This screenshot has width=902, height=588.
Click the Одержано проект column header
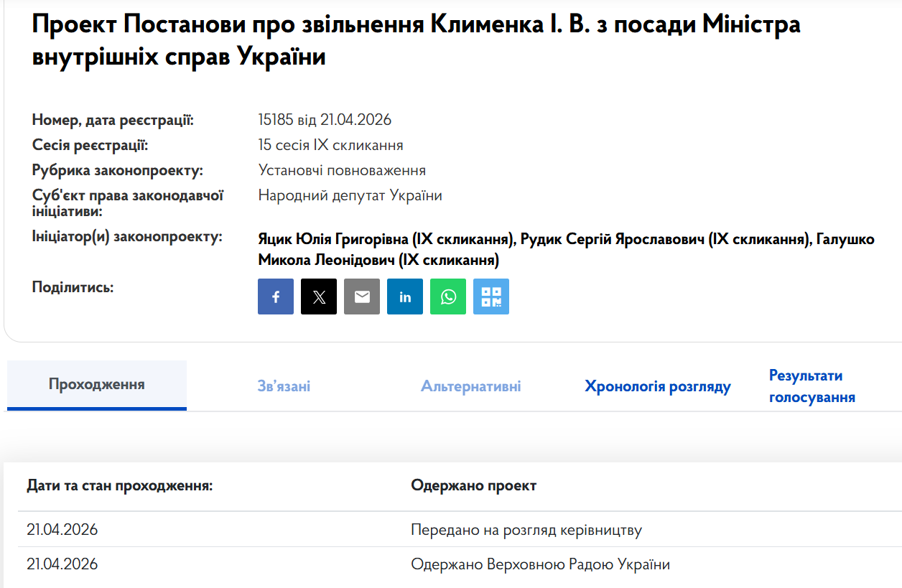[x=473, y=486]
